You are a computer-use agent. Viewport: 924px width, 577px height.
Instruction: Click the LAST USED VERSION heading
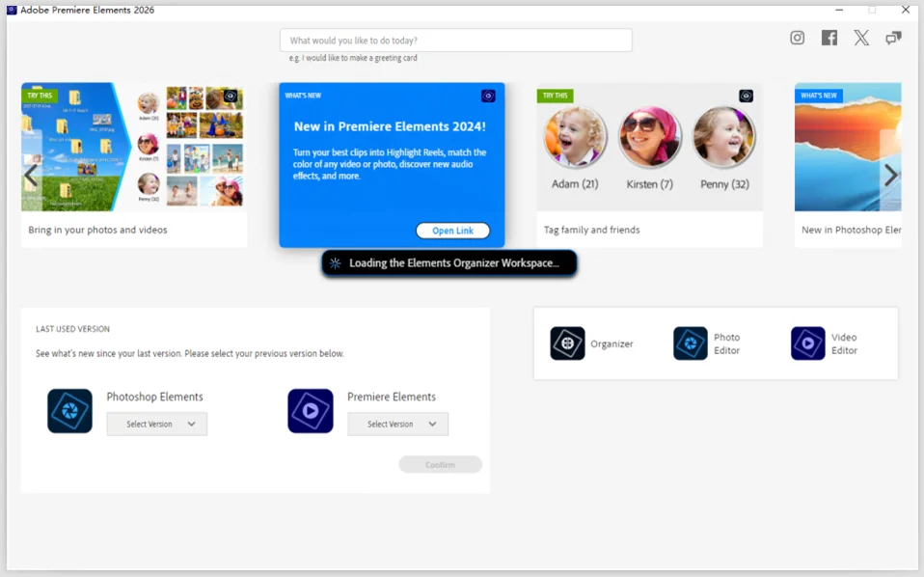(x=72, y=329)
